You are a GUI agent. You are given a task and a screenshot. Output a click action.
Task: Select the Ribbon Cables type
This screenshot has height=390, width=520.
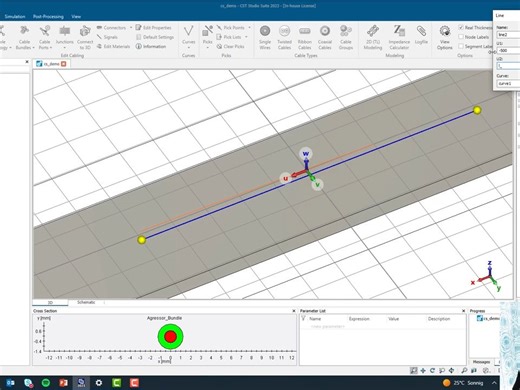(x=305, y=37)
